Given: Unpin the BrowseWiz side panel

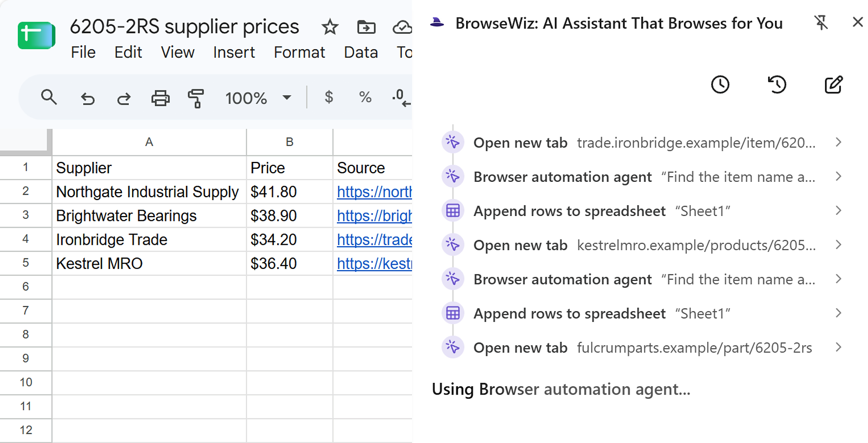Looking at the screenshot, I should (x=821, y=22).
